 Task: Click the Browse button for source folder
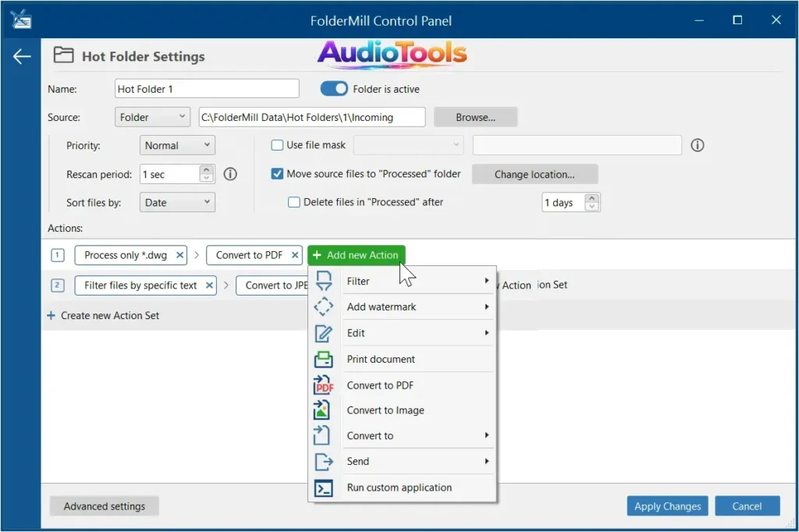475,116
